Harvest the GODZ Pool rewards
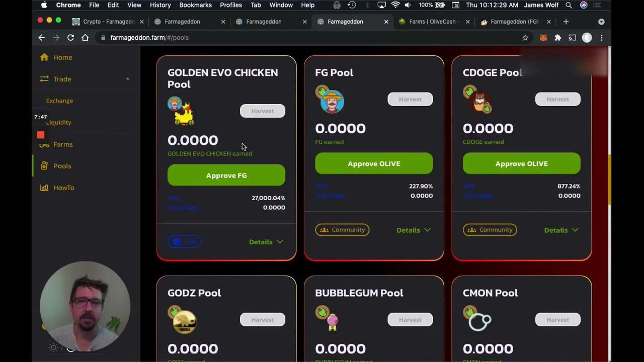The height and width of the screenshot is (362, 644). pos(263,320)
